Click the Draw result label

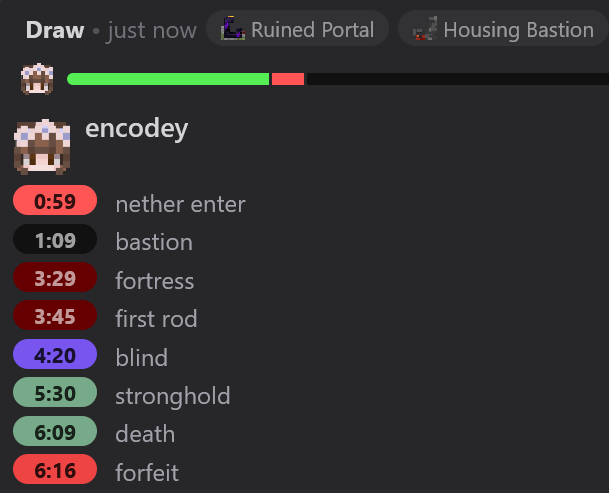coord(55,30)
